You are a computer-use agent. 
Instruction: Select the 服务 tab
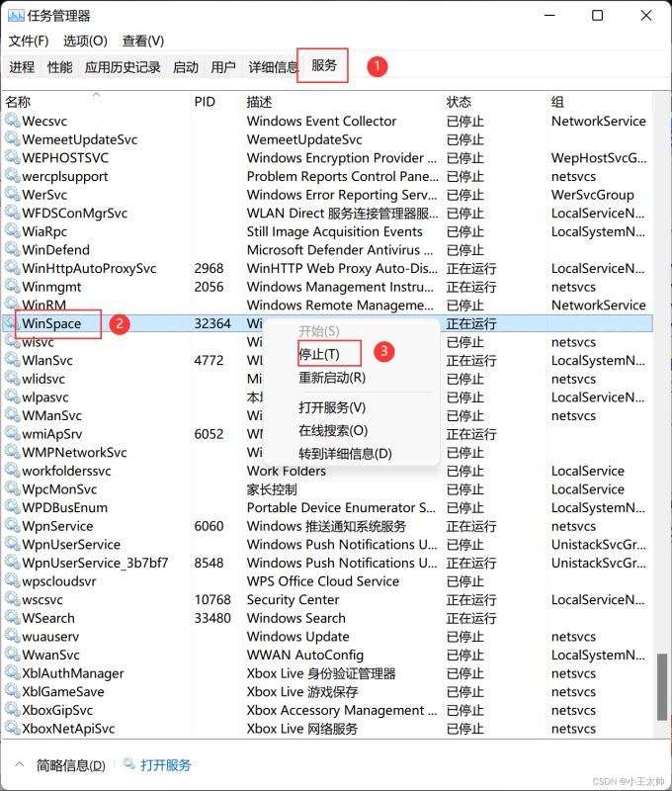[x=323, y=65]
